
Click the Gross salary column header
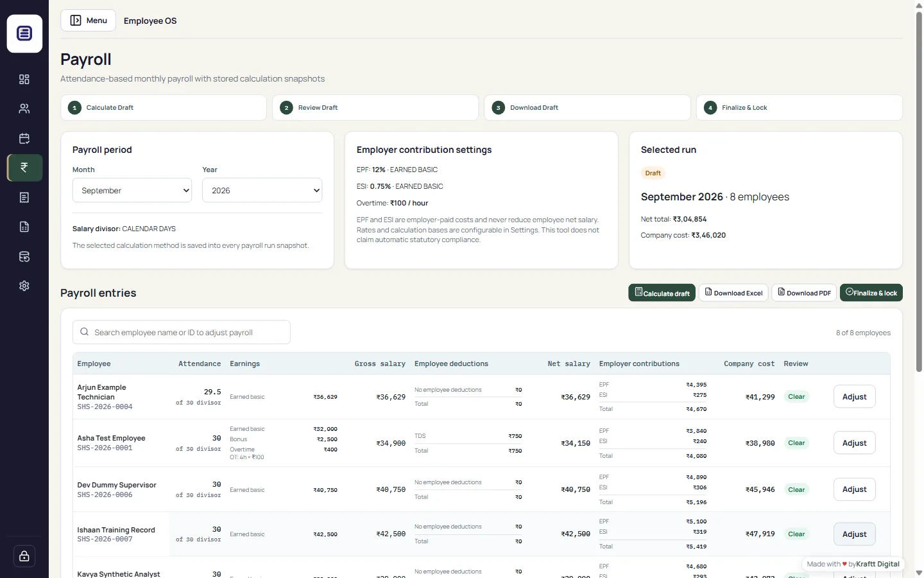pyautogui.click(x=380, y=363)
